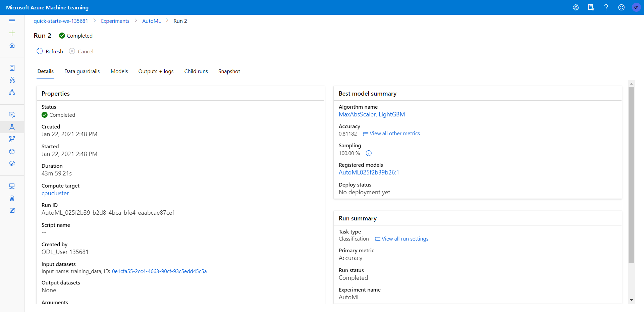
Task: Switch to the Snapshot tab
Action: coord(229,71)
